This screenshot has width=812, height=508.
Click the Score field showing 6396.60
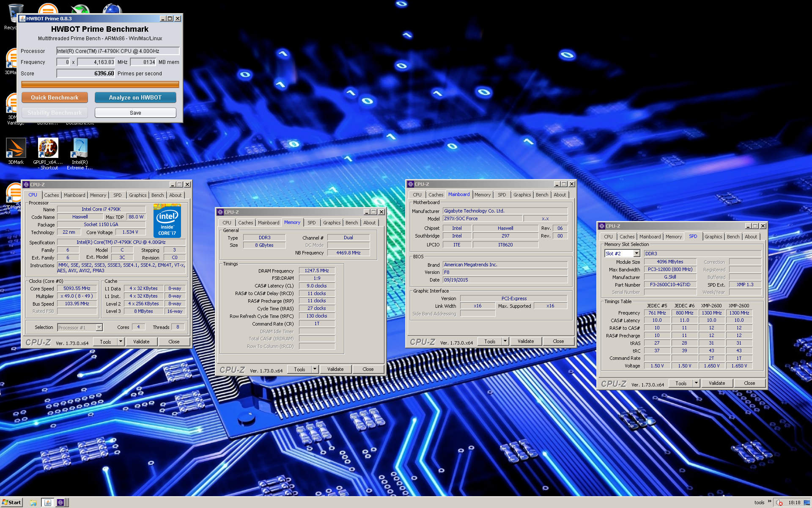[x=86, y=73]
